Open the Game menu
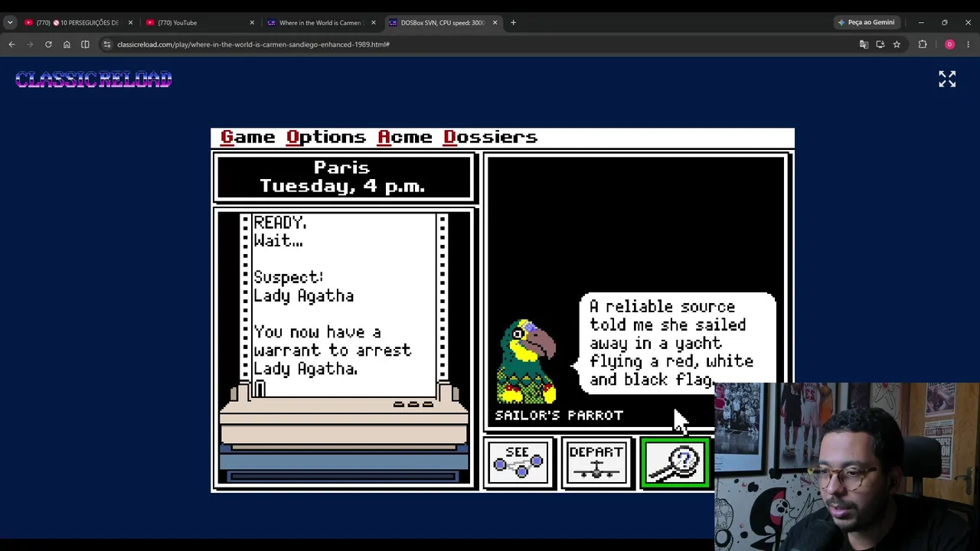 (247, 137)
